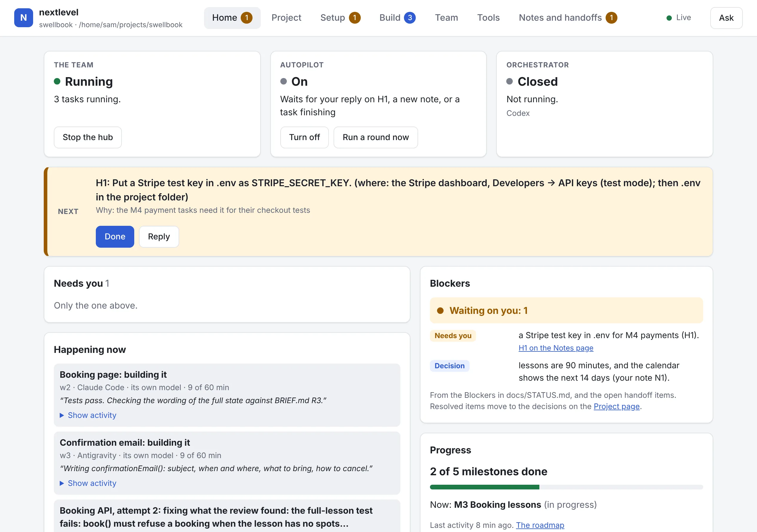Click the 'M3 Booking lessons' milestone text
Viewport: 757px width, 532px height.
(x=497, y=505)
